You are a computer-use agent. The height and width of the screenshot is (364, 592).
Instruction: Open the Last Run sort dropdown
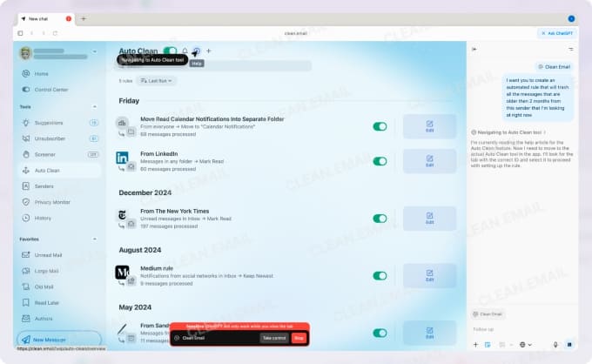[158, 81]
